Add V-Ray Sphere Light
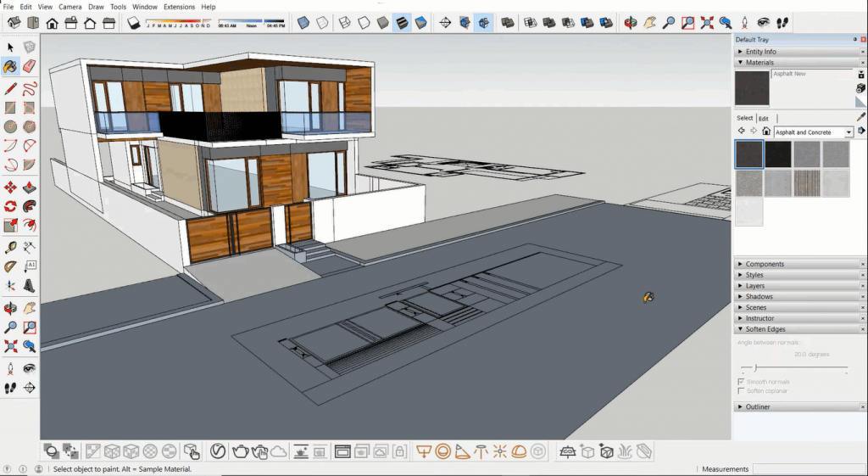 coord(442,451)
